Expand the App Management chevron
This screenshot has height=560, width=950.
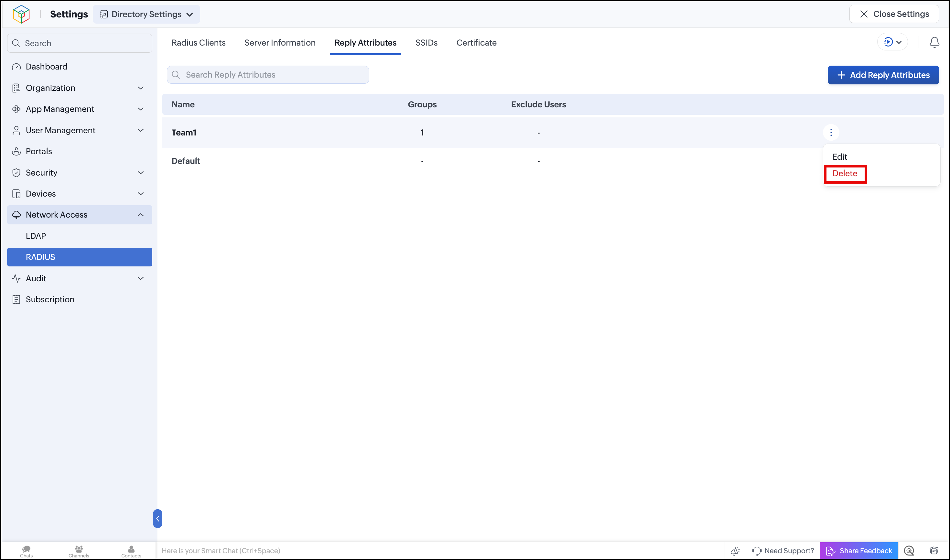(141, 109)
